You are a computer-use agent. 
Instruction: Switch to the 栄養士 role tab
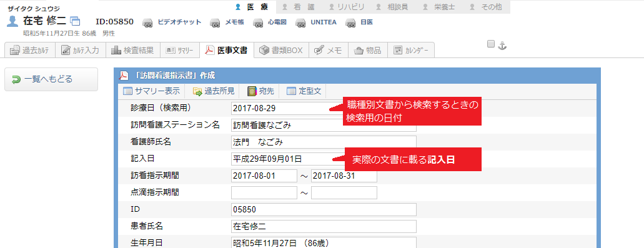pos(440,7)
